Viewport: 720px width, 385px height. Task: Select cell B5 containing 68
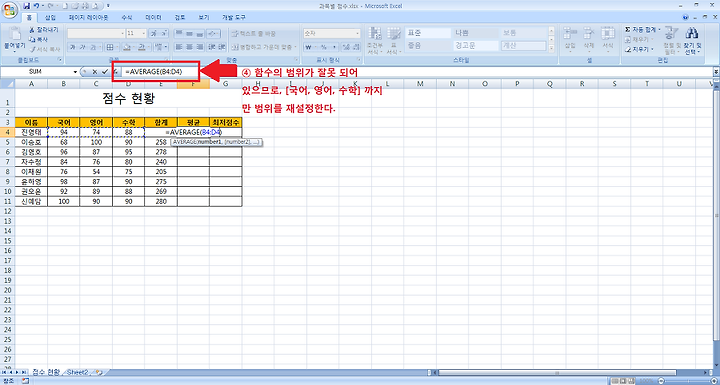point(63,142)
